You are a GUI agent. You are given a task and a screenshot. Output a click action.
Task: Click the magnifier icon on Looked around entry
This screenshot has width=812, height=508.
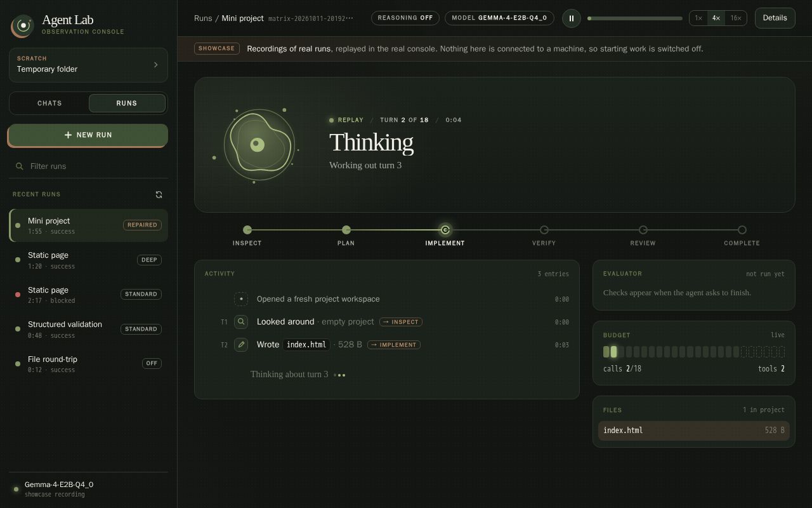241,322
